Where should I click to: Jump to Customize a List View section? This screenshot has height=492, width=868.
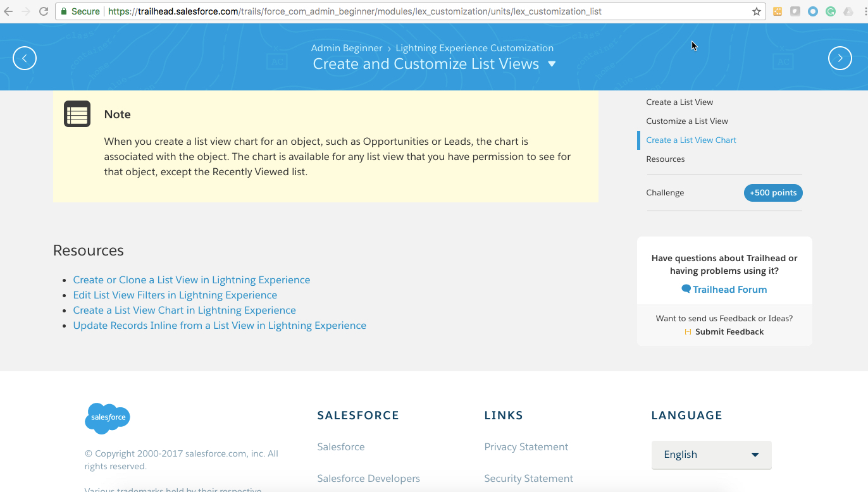click(x=687, y=121)
